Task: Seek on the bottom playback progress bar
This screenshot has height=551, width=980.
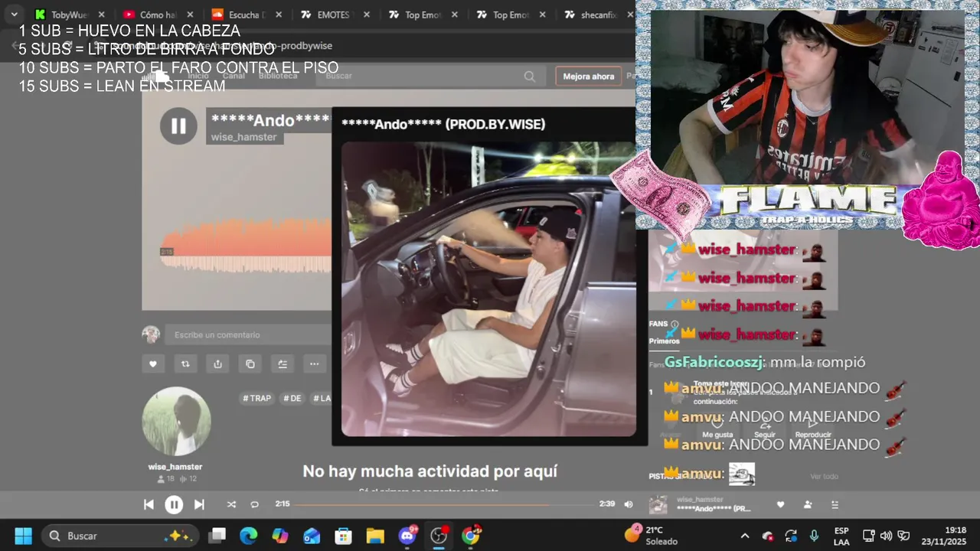Action: point(444,504)
